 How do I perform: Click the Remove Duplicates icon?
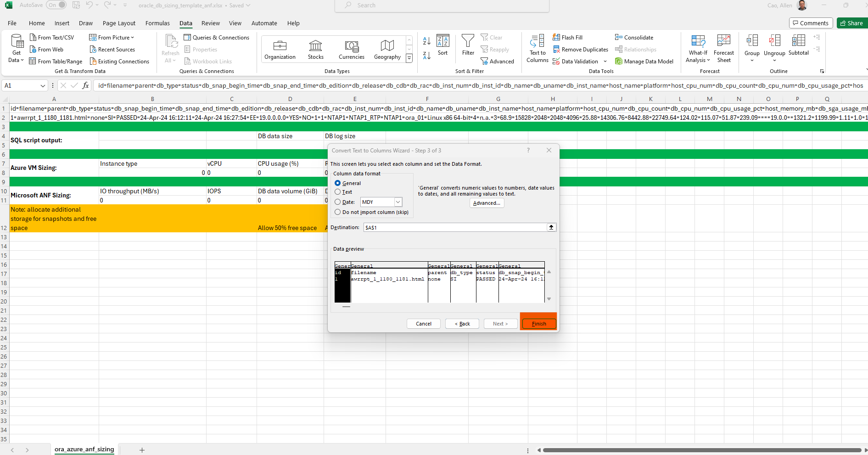(556, 50)
